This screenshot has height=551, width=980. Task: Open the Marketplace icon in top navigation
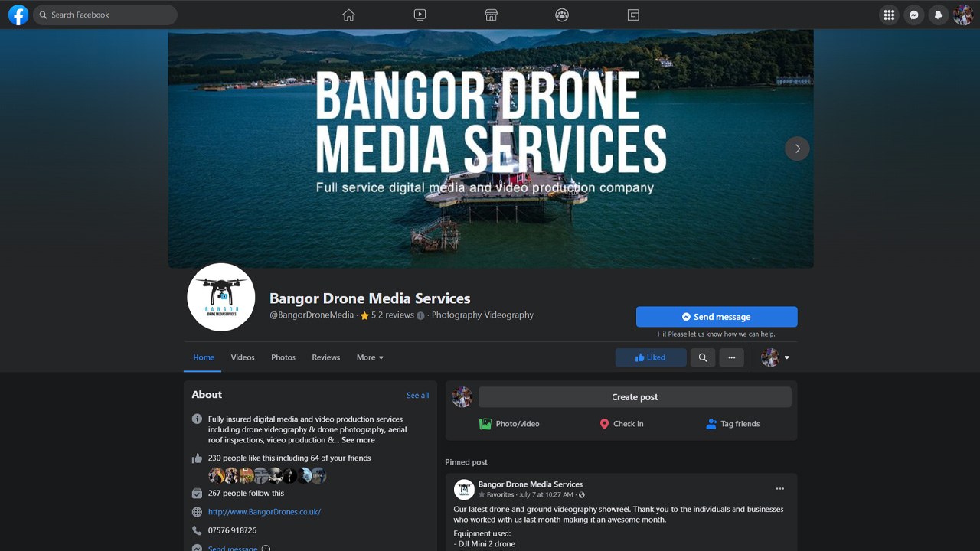coord(491,15)
